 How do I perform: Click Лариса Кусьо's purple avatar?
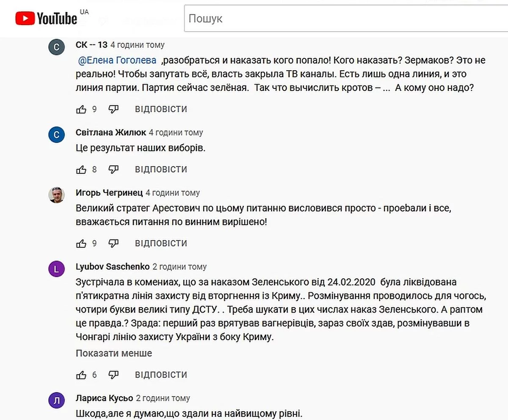tap(57, 400)
